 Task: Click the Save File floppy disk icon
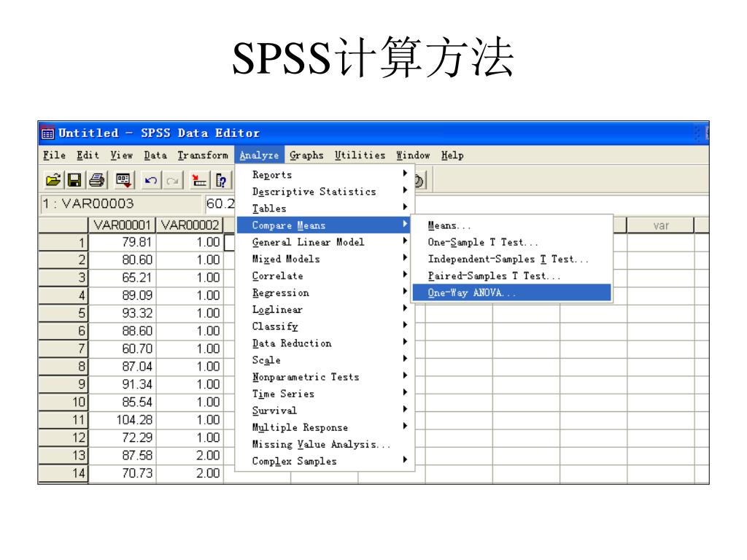point(74,181)
